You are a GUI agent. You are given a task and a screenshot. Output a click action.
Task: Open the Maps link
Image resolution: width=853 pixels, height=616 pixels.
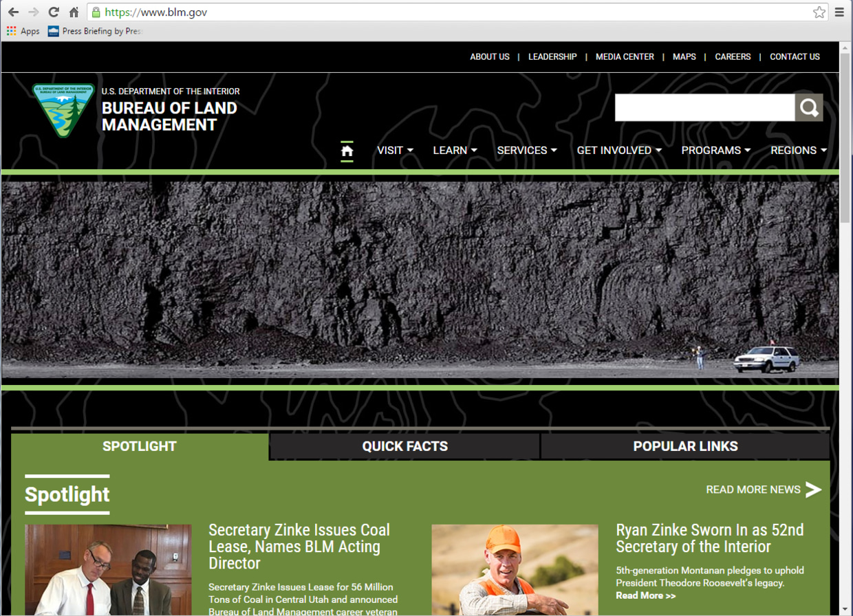[684, 57]
